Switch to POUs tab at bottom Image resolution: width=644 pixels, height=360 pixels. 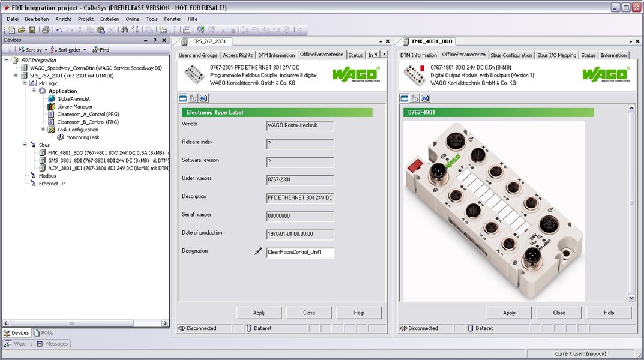44,333
